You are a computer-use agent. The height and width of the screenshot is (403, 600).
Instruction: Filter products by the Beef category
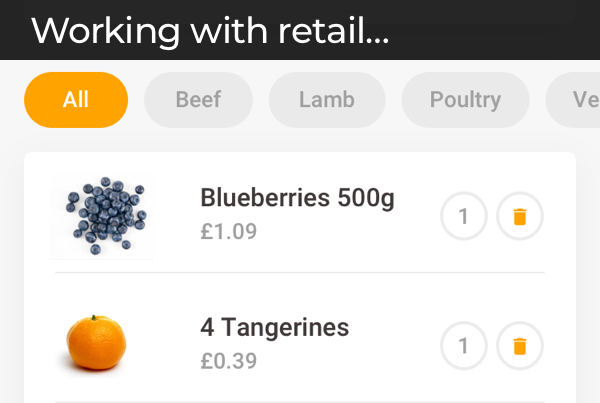pyautogui.click(x=198, y=100)
